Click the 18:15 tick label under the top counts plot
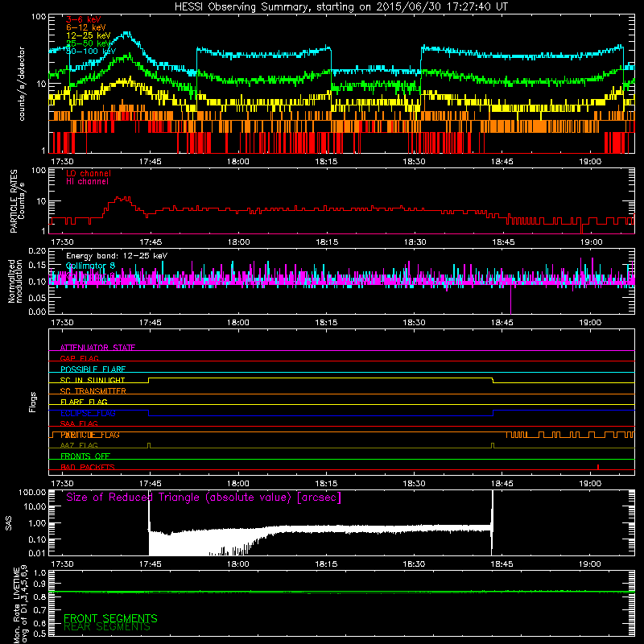Viewport: 644px width, 644px height. (x=326, y=162)
